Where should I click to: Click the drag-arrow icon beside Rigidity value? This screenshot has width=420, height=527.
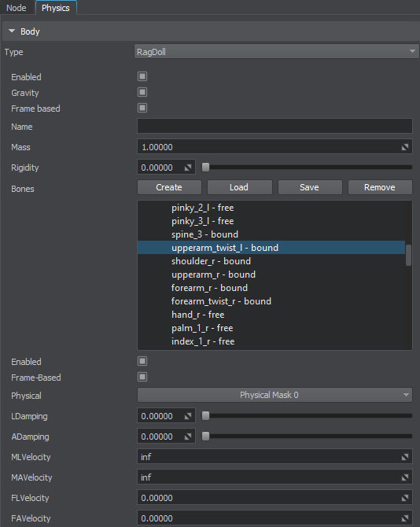coord(188,168)
